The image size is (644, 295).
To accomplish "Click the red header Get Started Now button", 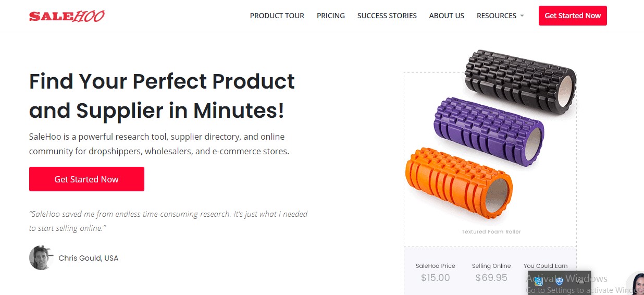I will pos(573,16).
